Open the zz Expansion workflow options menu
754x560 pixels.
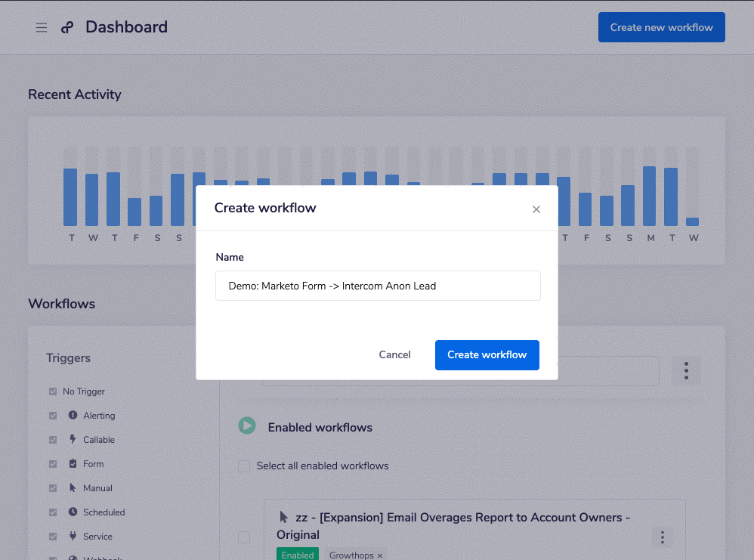(x=662, y=537)
